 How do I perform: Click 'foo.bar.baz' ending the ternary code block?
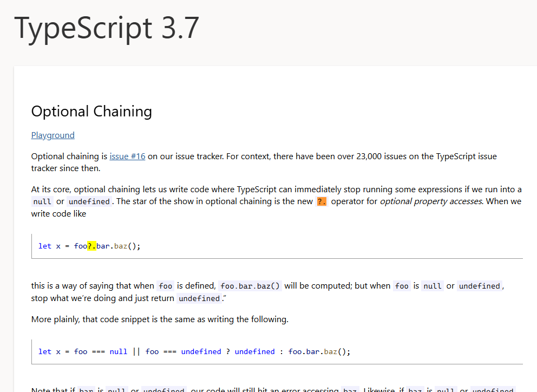pos(313,351)
